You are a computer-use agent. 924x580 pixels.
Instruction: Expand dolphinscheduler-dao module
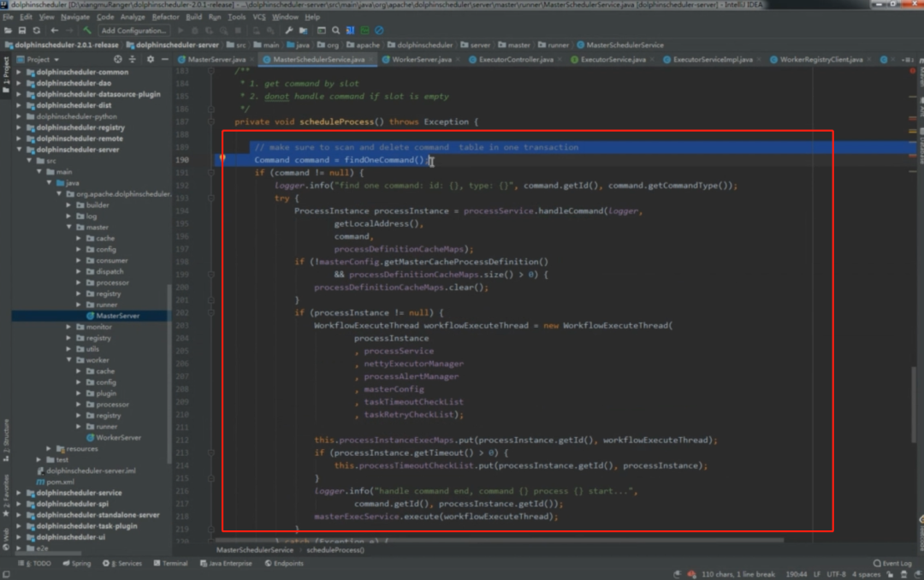19,83
